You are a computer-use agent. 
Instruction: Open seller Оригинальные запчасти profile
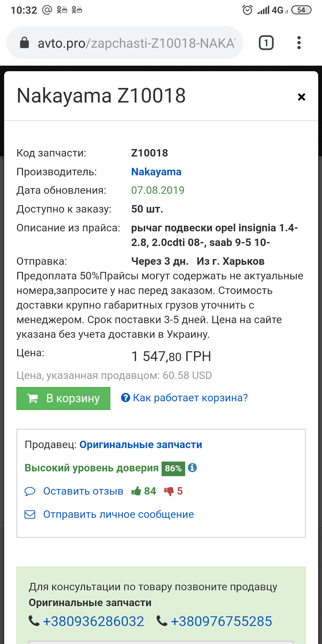141,445
